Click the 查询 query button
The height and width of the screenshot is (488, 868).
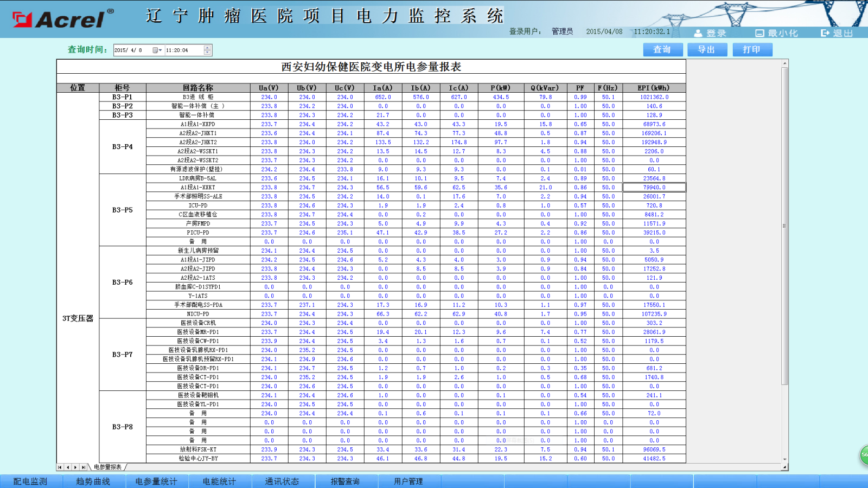pyautogui.click(x=662, y=50)
